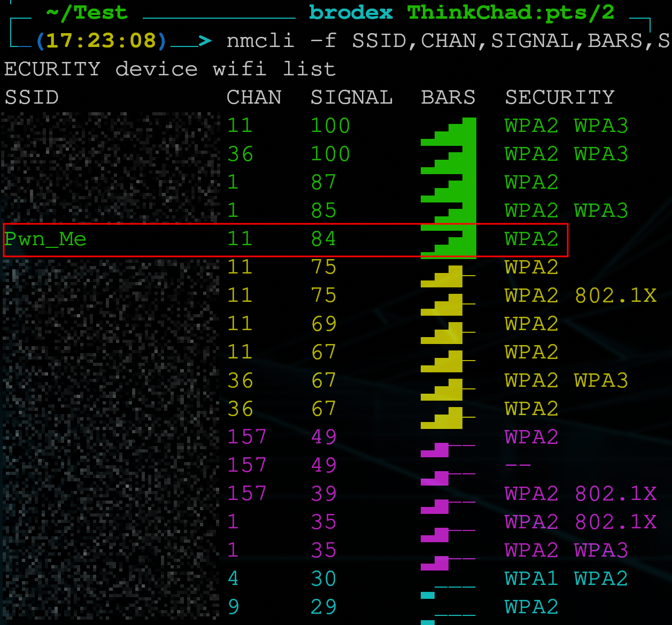Click the 'device wifi list' command text
Image resolution: width=672 pixels, height=625 pixels.
coord(225,69)
